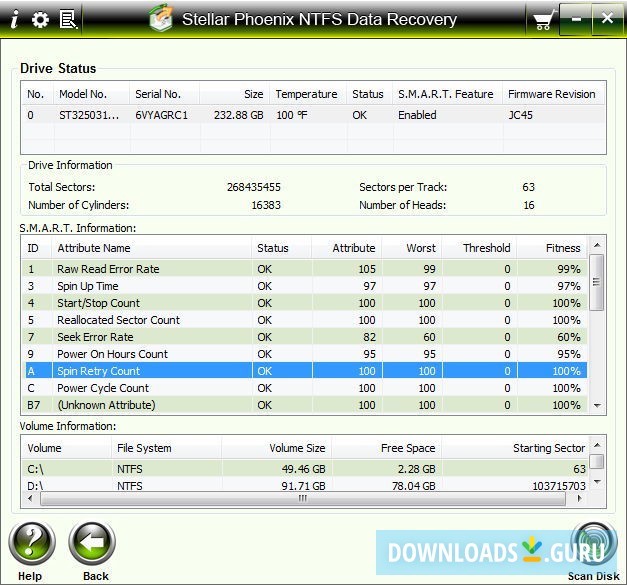Viewport: 627px width, 585px height.
Task: Click Attribute Name column header
Action: (x=151, y=248)
